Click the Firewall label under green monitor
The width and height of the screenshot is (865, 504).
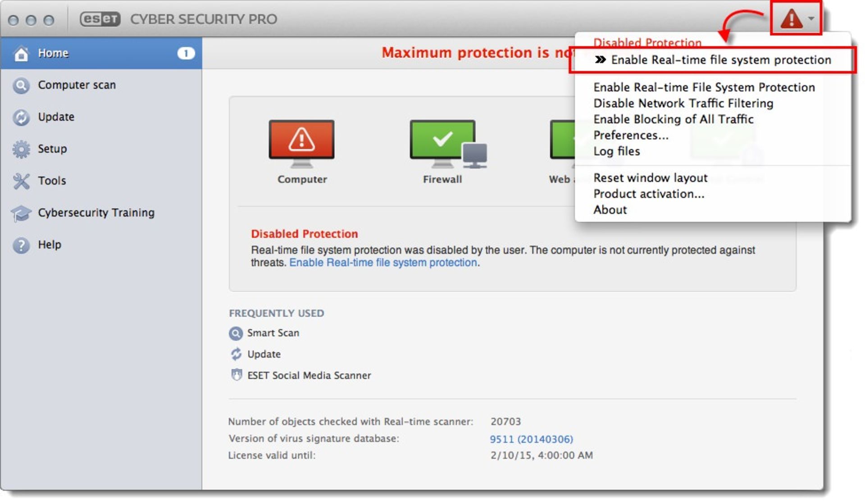coord(442,179)
